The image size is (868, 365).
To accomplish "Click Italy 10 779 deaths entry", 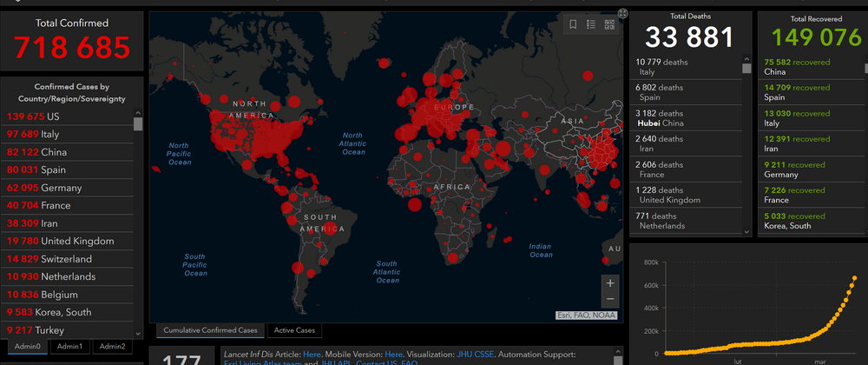I will coord(686,67).
